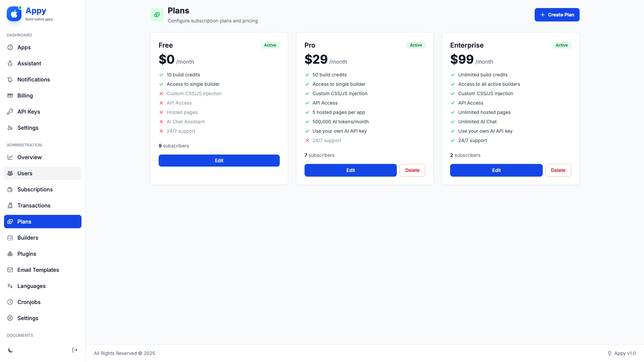Go to the Transactions menu item
644x362 pixels.
34,205
